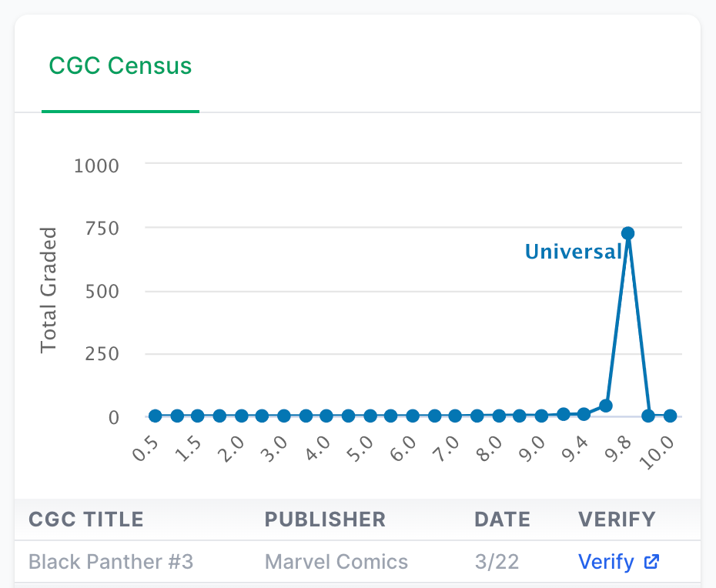Click the external link icon beside Verify
Viewport: 716px width, 588px height.
coord(651,562)
